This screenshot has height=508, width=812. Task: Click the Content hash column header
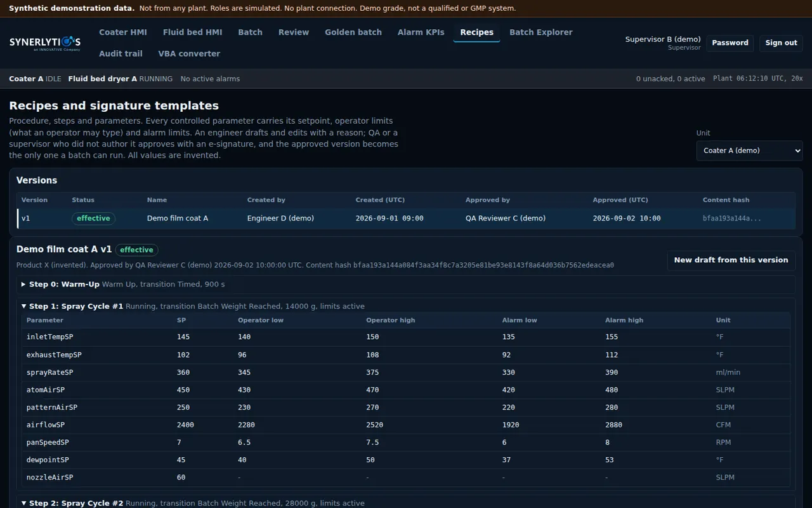tap(726, 200)
